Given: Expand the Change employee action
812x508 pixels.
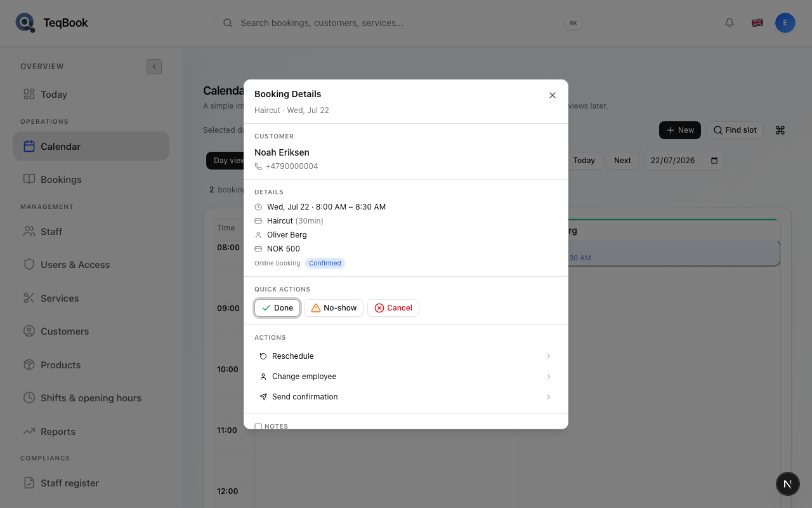Looking at the screenshot, I should (x=406, y=377).
